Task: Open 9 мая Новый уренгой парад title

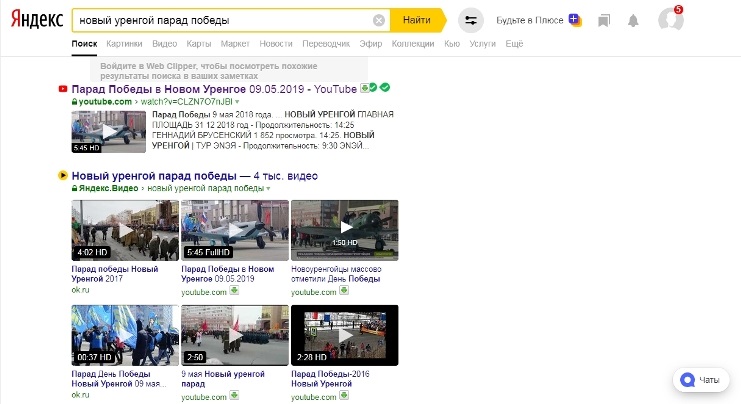Action: pos(223,378)
